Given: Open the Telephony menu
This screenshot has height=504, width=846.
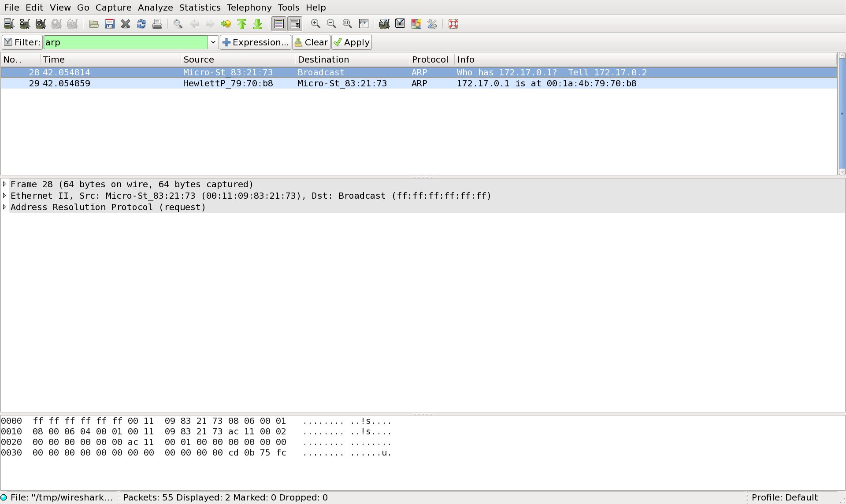Looking at the screenshot, I should tap(249, 7).
